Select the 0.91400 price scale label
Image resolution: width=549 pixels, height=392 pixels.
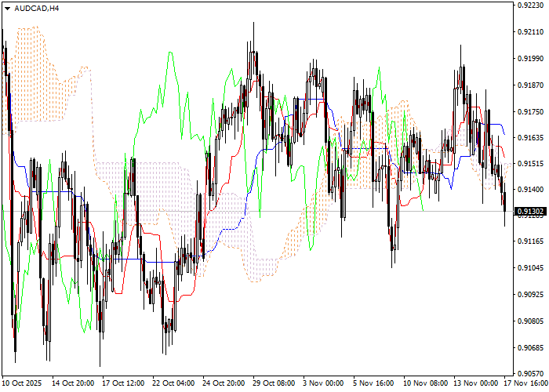(531, 190)
